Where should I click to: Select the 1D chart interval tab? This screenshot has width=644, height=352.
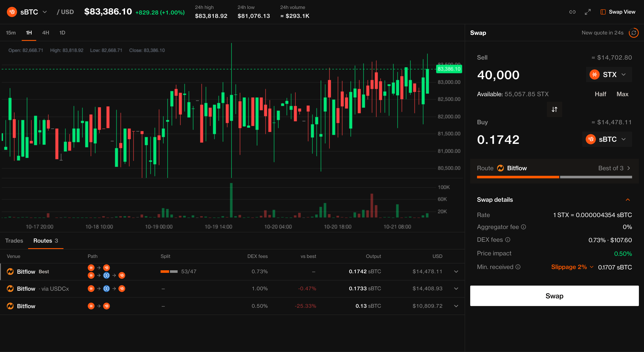coord(62,33)
